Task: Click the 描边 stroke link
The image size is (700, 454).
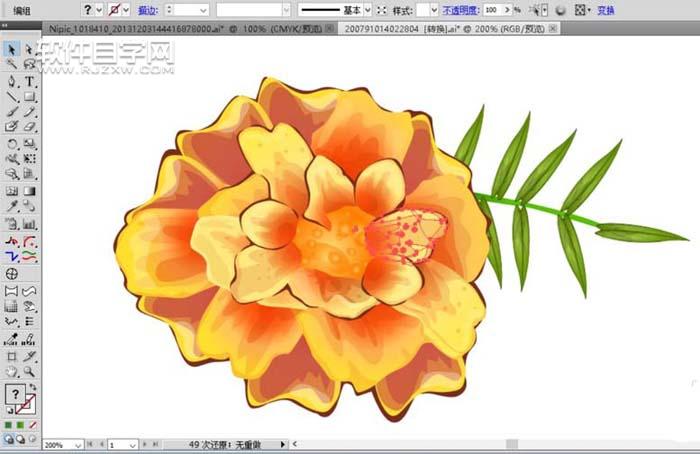Action: pyautogui.click(x=147, y=9)
